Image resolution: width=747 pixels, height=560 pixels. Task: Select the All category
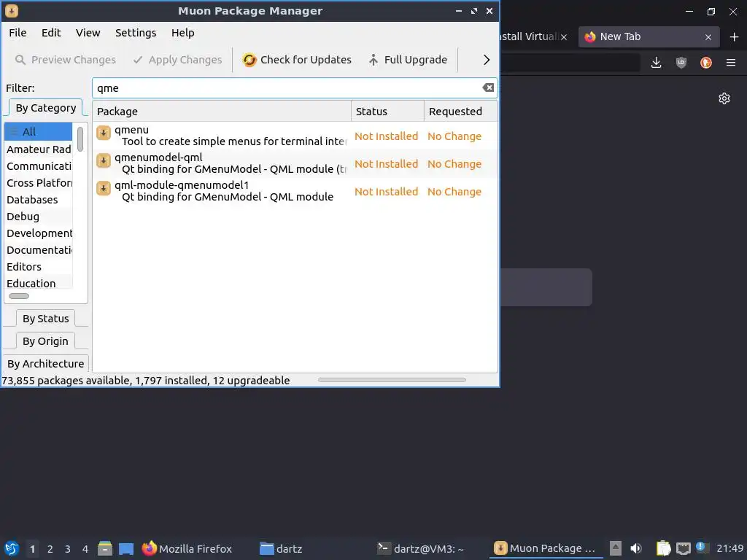39,132
